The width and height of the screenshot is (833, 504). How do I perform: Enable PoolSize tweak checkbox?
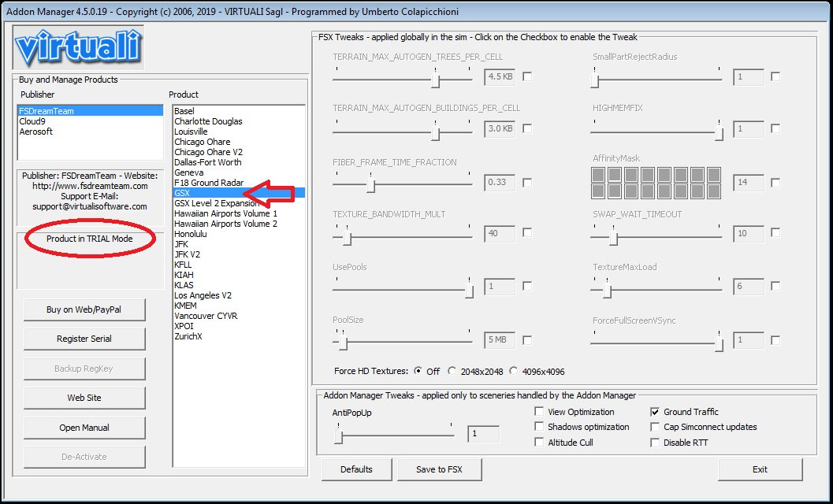coord(527,340)
